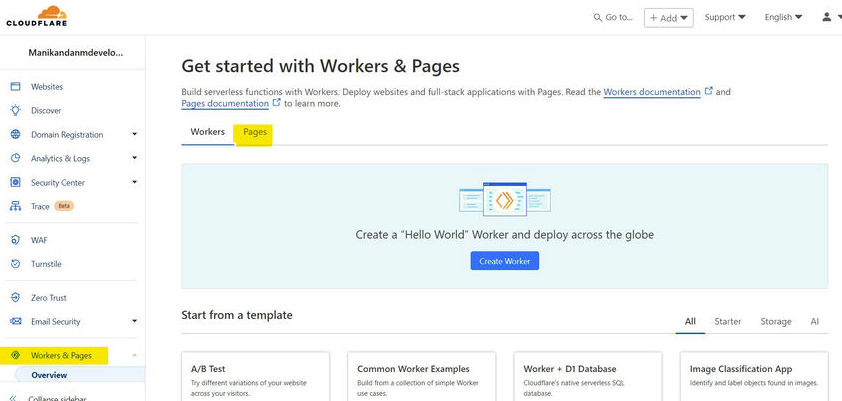842x401 pixels.
Task: Expand the Security Center section
Action: (x=134, y=183)
